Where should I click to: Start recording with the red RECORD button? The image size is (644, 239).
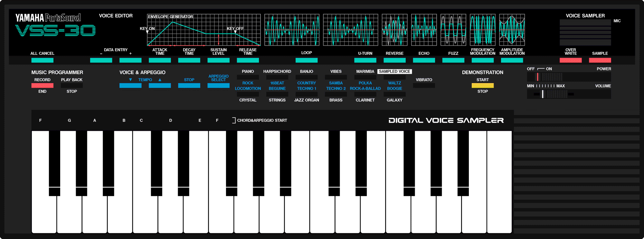tap(42, 86)
